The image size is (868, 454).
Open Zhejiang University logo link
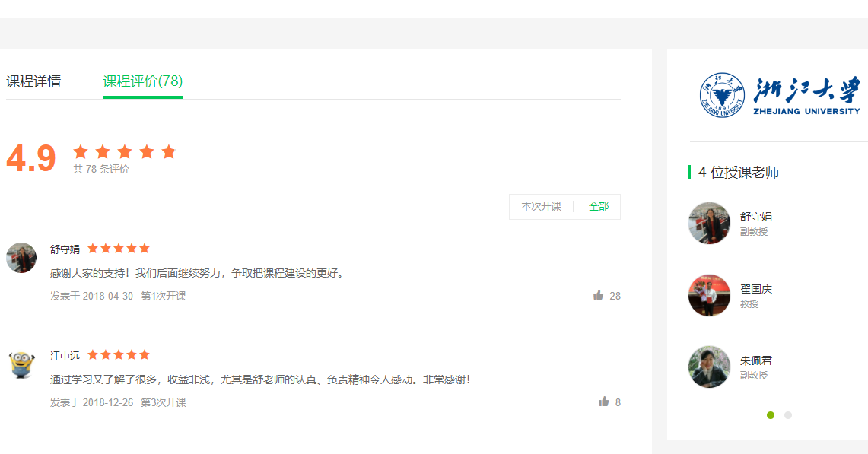pyautogui.click(x=780, y=96)
